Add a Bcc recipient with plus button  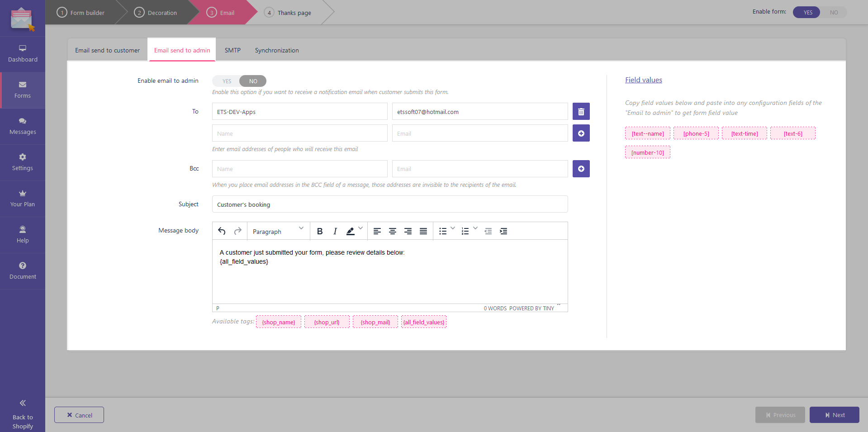[x=581, y=169]
